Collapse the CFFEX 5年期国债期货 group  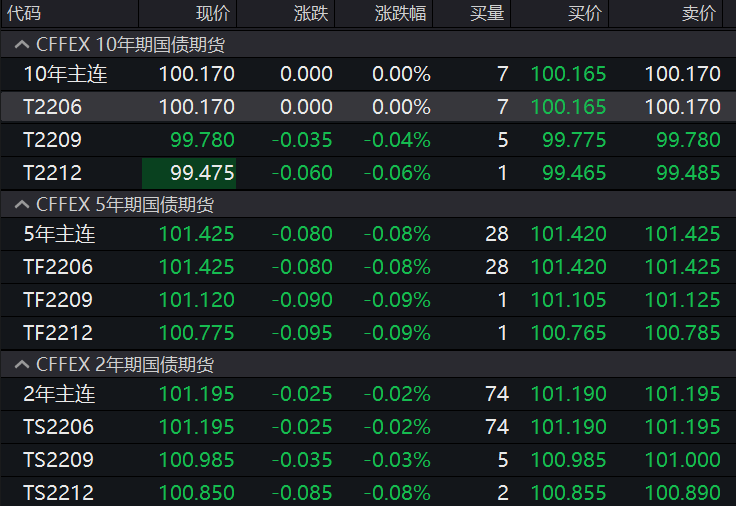[x=20, y=205]
